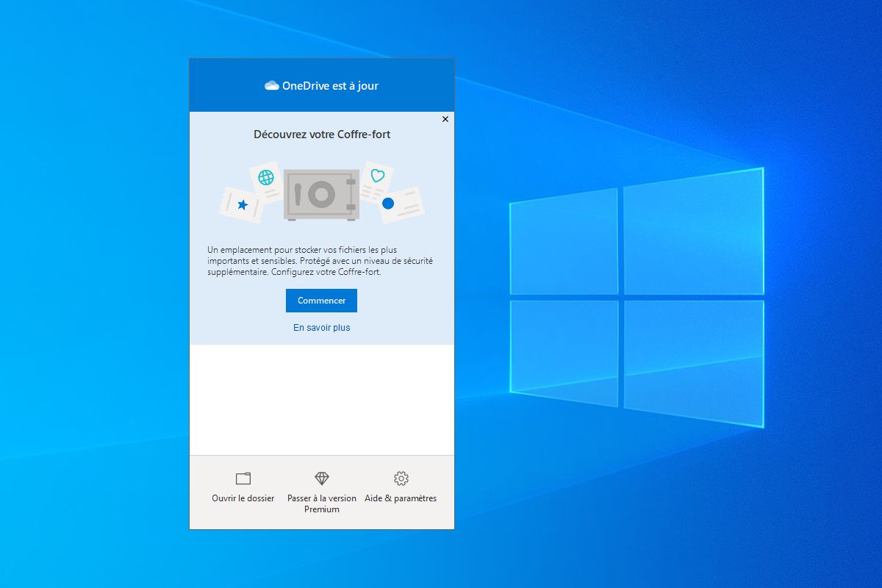Click the Commencer button
Image resolution: width=882 pixels, height=588 pixels.
(321, 301)
